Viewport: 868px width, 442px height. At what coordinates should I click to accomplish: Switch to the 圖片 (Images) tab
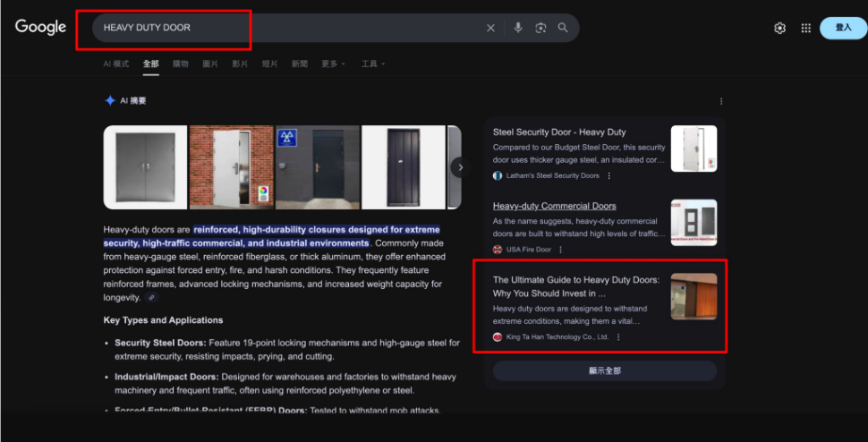click(210, 64)
